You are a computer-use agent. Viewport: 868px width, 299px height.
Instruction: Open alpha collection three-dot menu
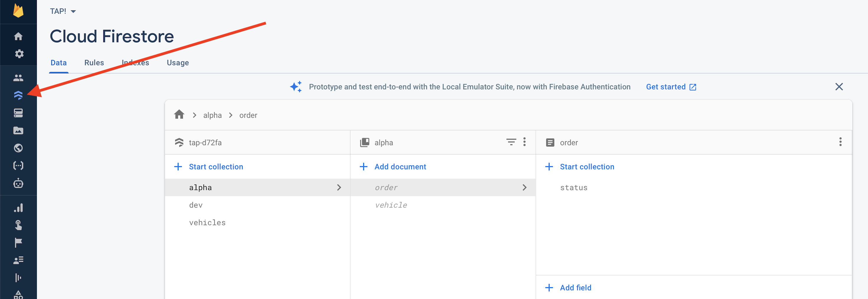(x=524, y=142)
